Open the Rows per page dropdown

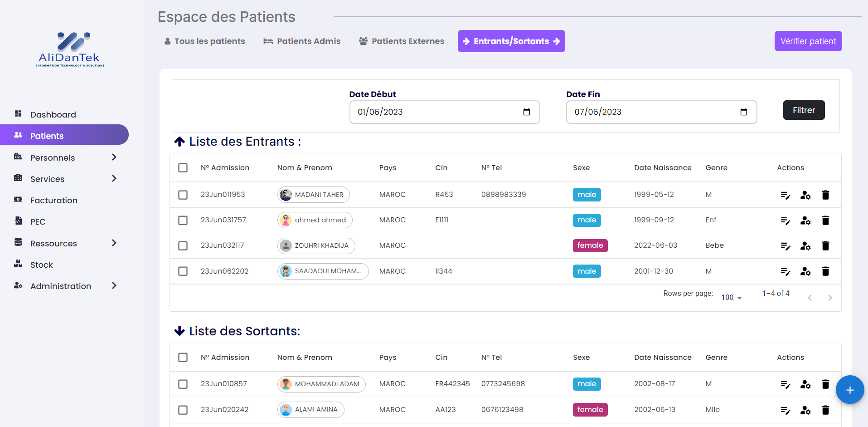(732, 298)
